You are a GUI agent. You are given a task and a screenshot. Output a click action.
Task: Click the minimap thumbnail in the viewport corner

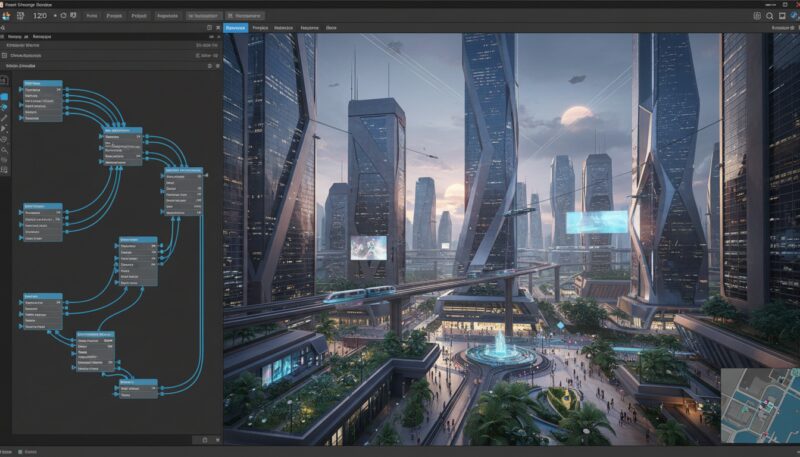(x=759, y=405)
